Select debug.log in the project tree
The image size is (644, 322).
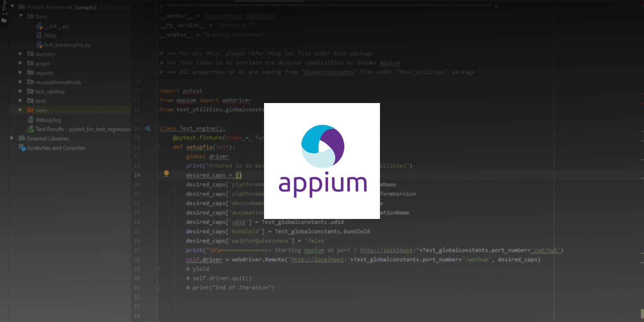[48, 120]
